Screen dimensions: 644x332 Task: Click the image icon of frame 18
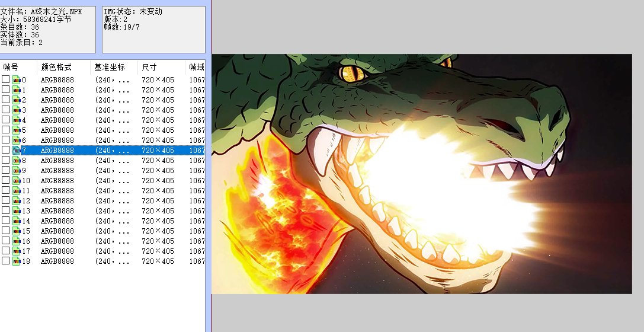coord(17,261)
